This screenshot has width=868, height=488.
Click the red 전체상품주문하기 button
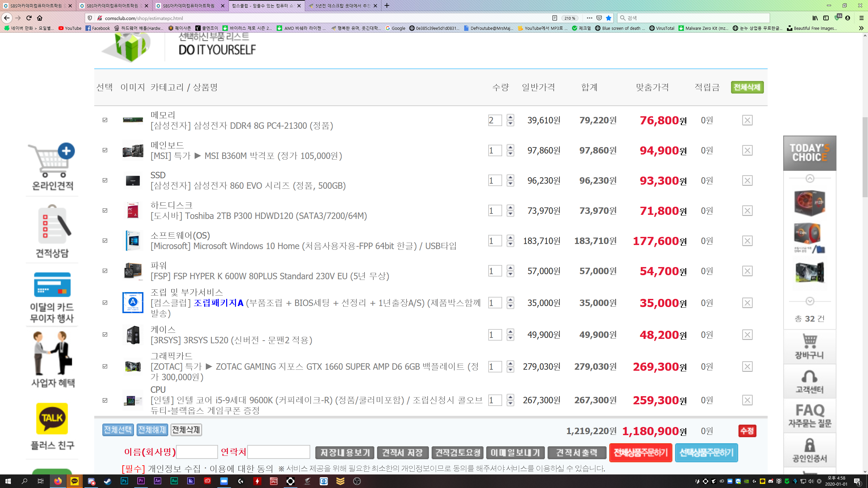click(x=640, y=453)
